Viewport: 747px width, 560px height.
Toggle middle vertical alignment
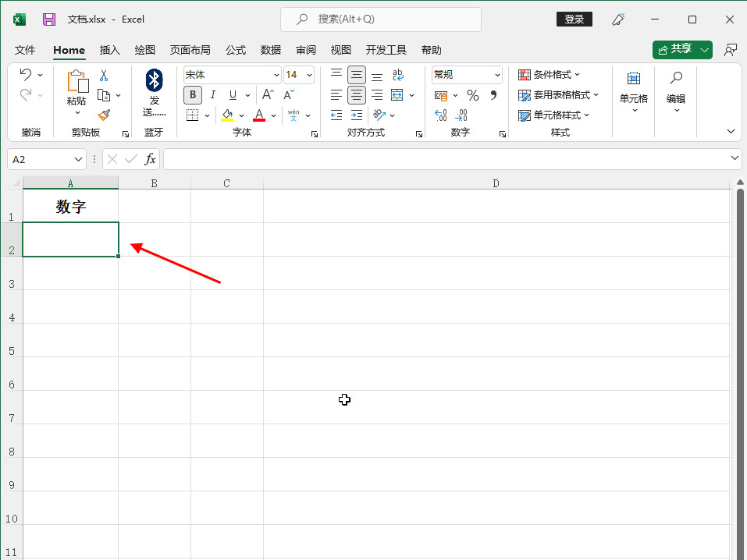[x=357, y=75]
